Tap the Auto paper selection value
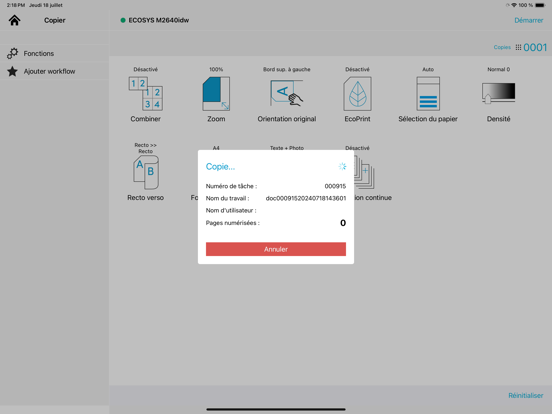This screenshot has width=552, height=414. 428,69
